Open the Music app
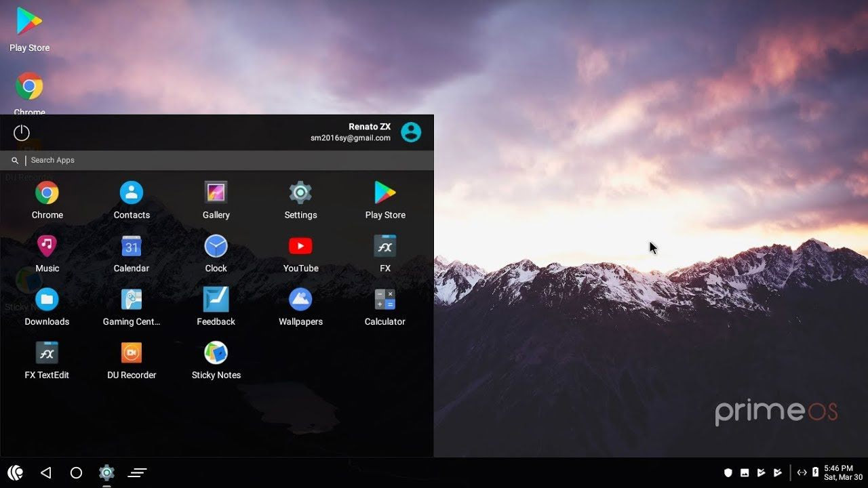This screenshot has height=488, width=868. coord(47,253)
